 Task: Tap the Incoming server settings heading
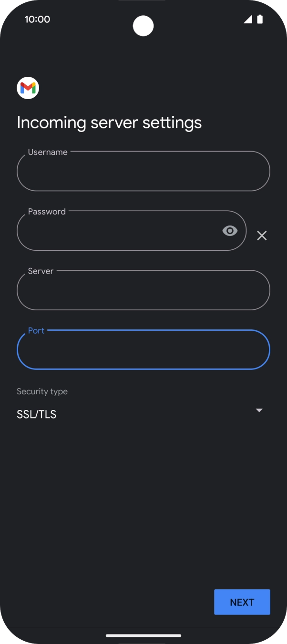coord(109,123)
